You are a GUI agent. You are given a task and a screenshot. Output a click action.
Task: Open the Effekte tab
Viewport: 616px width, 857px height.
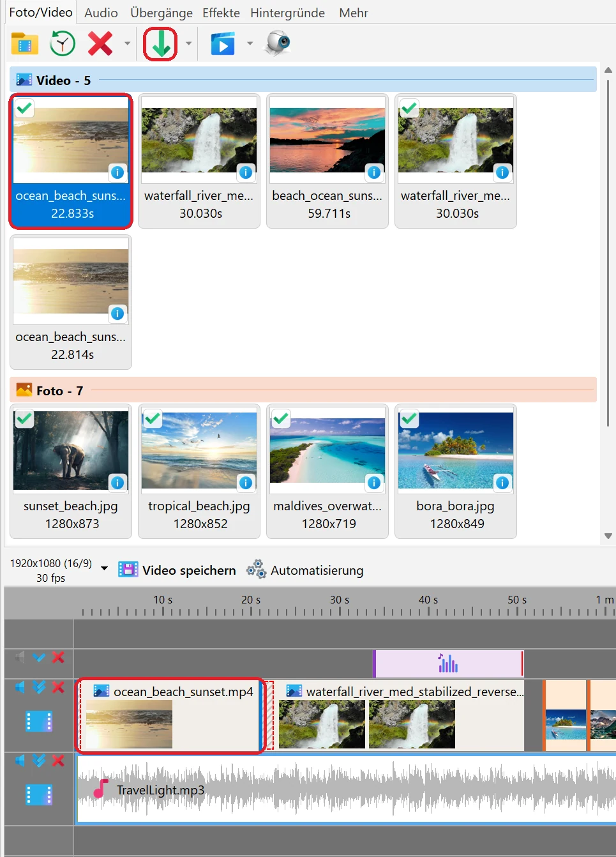221,13
